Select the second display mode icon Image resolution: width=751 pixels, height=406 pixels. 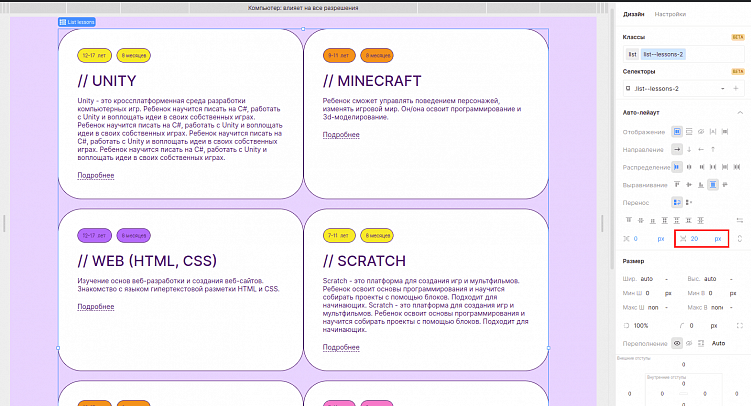pyautogui.click(x=689, y=132)
